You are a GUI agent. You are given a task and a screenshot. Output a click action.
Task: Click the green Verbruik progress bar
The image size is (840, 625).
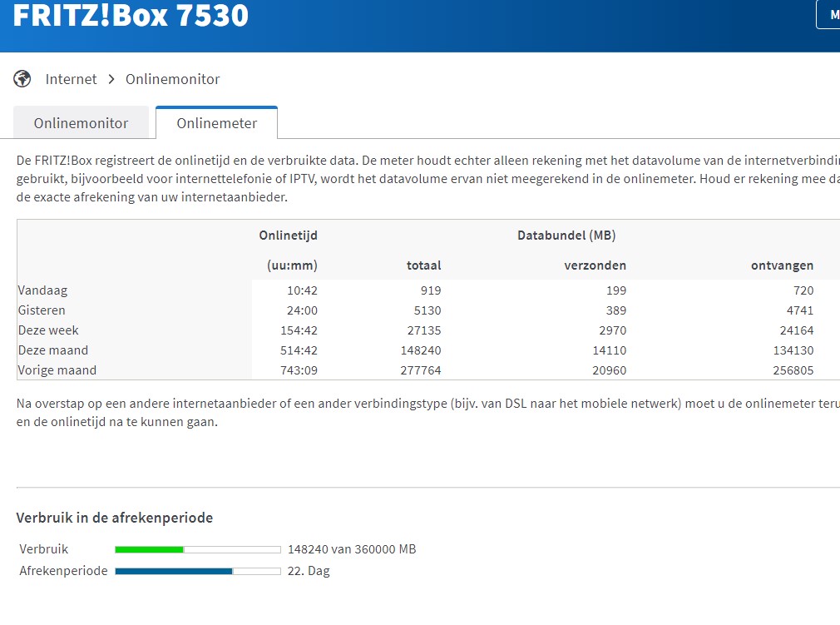(197, 549)
